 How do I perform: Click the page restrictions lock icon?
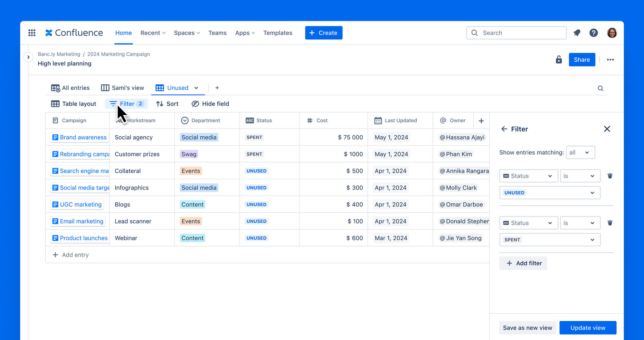point(559,60)
